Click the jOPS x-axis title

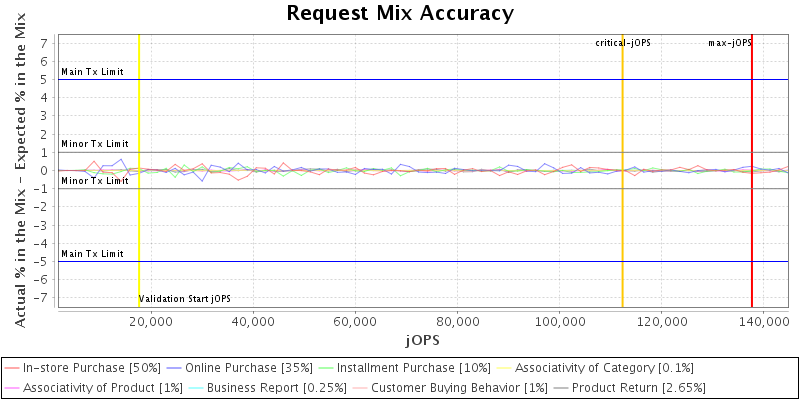[422, 339]
